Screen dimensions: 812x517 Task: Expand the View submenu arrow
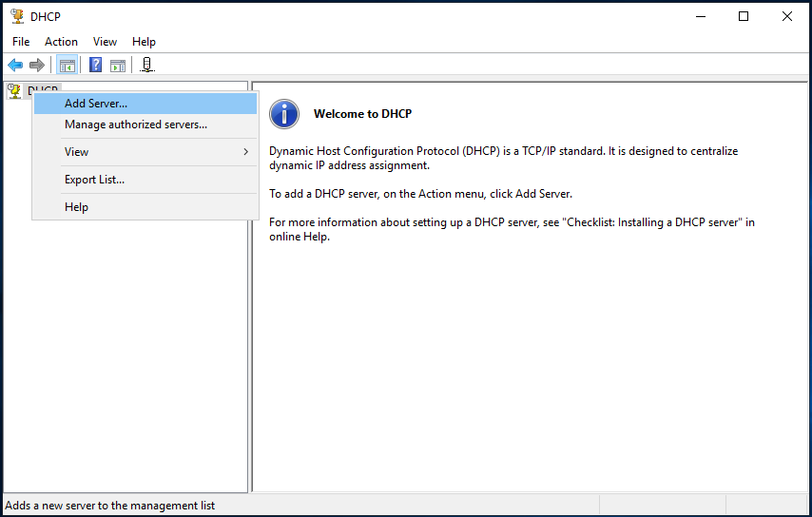click(245, 152)
